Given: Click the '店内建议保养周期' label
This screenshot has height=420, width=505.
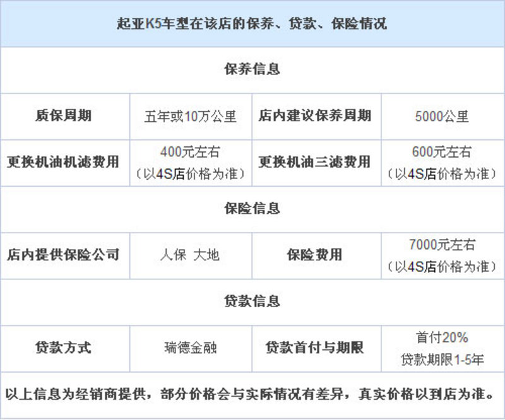Looking at the screenshot, I should [x=314, y=115].
